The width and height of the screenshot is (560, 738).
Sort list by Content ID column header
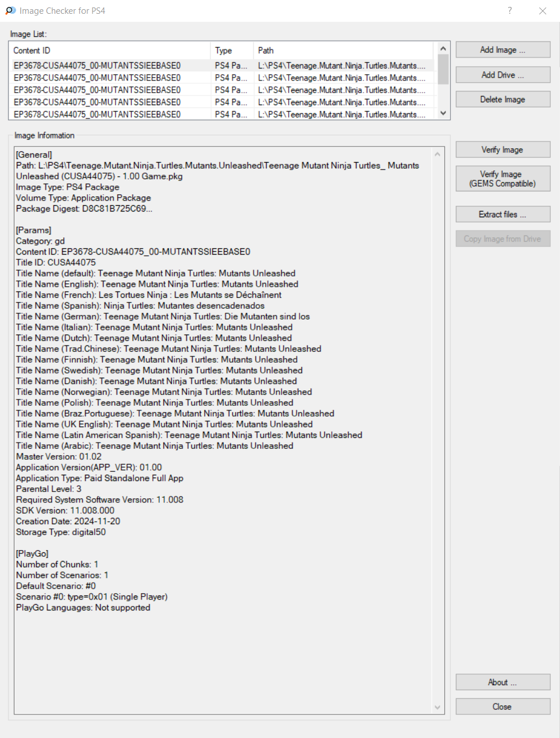tap(109, 51)
